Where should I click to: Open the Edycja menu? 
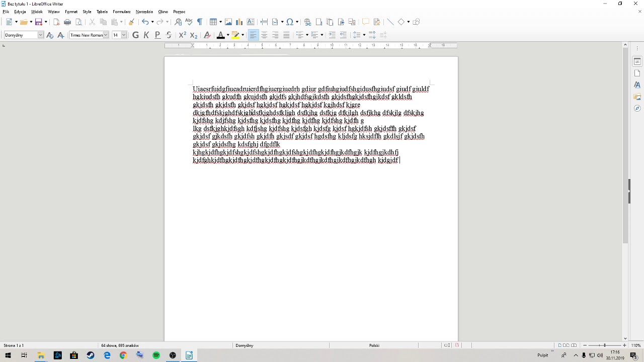tap(20, 12)
